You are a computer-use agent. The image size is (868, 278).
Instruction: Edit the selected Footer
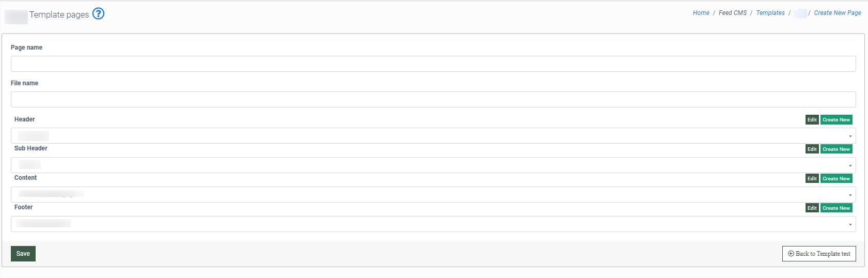tap(812, 208)
